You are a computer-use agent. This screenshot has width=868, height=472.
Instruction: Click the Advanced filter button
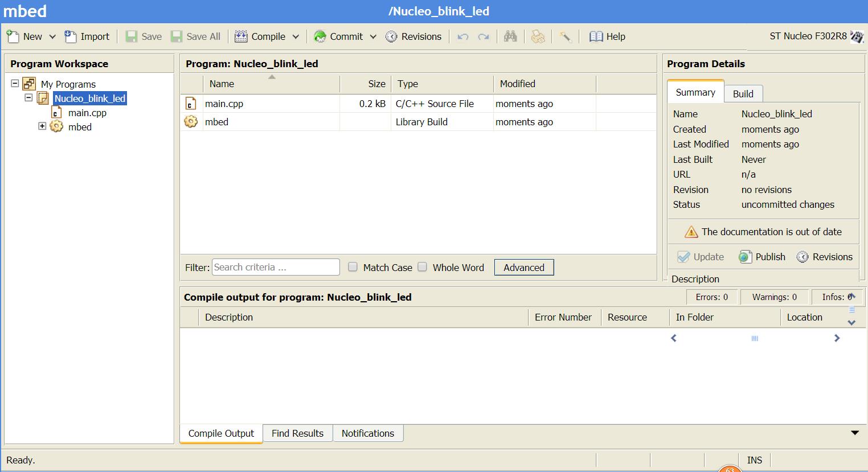[524, 268]
